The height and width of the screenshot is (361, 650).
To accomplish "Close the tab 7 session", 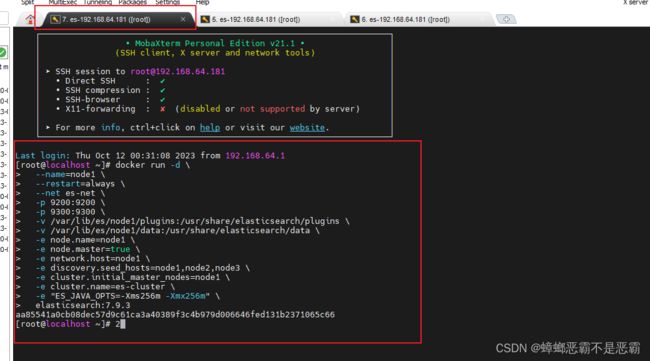I will [x=183, y=19].
